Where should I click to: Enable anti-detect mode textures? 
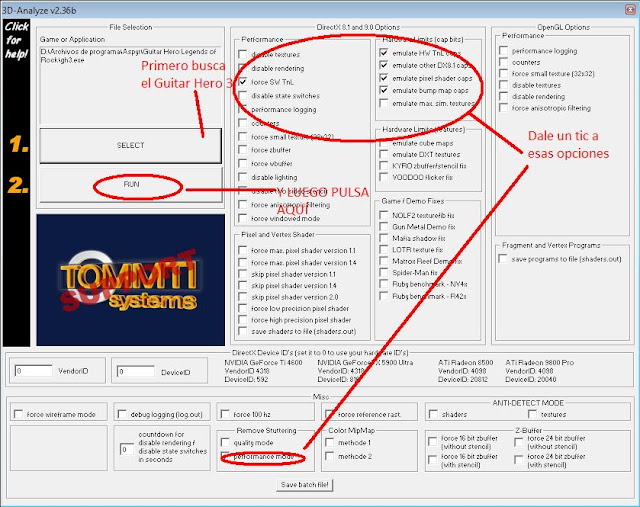[x=532, y=414]
